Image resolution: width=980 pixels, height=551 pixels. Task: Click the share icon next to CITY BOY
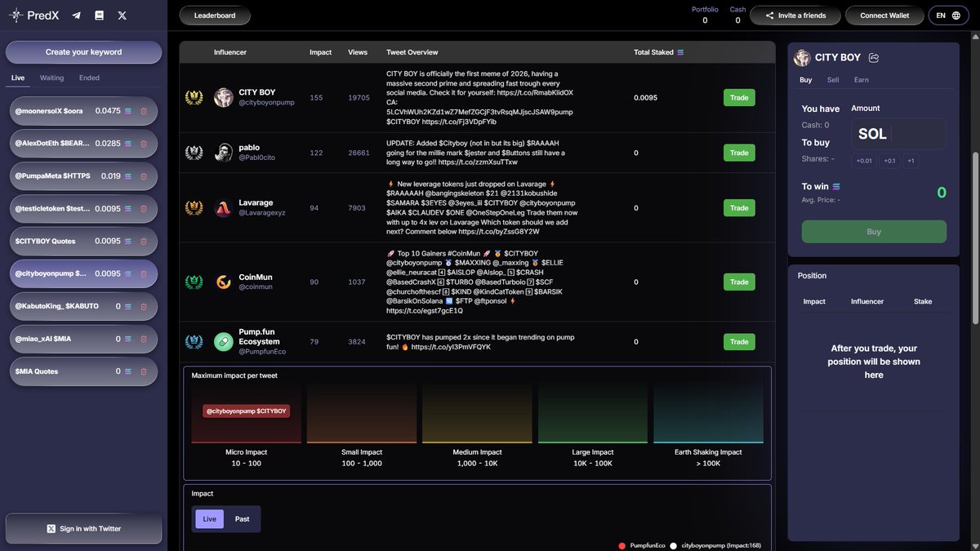pos(874,58)
